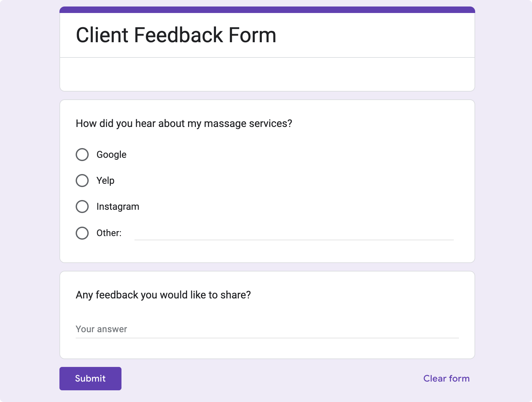Viewport: 532px width, 402px height.
Task: Click the Google option label text
Action: coord(111,155)
